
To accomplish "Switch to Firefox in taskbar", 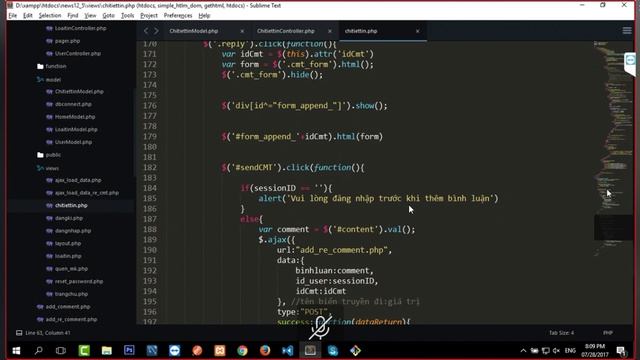I will coord(265,351).
